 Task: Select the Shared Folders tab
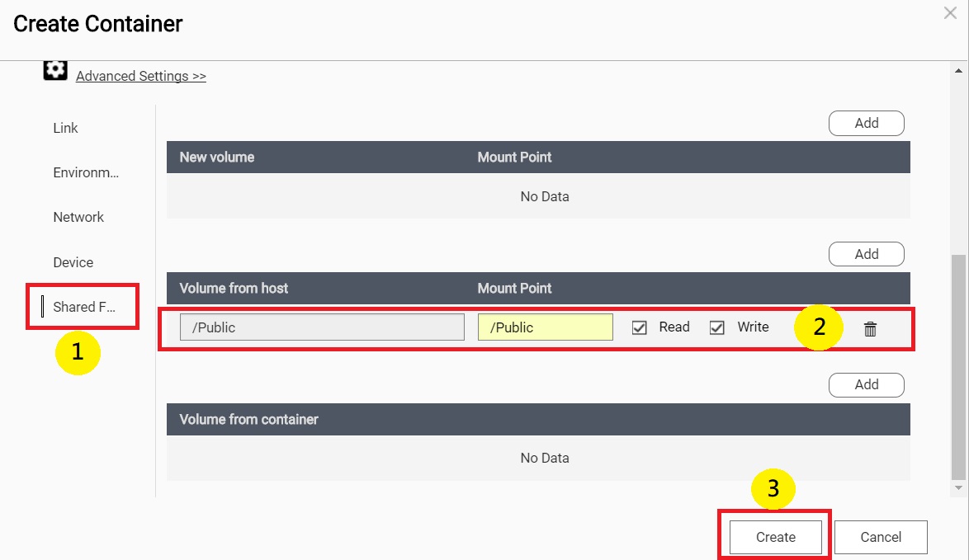click(84, 307)
